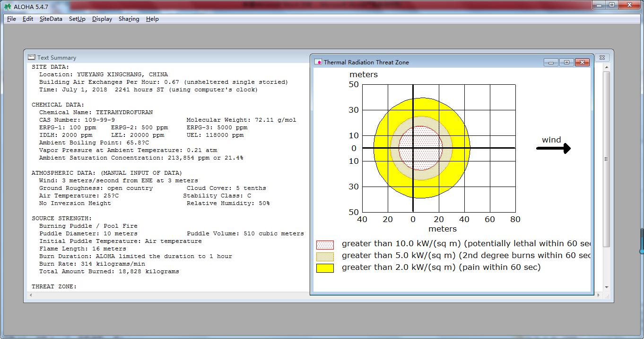Click 'Molecular Weight: 72.11 g/mol' text
644x339 pixels.
[241, 120]
